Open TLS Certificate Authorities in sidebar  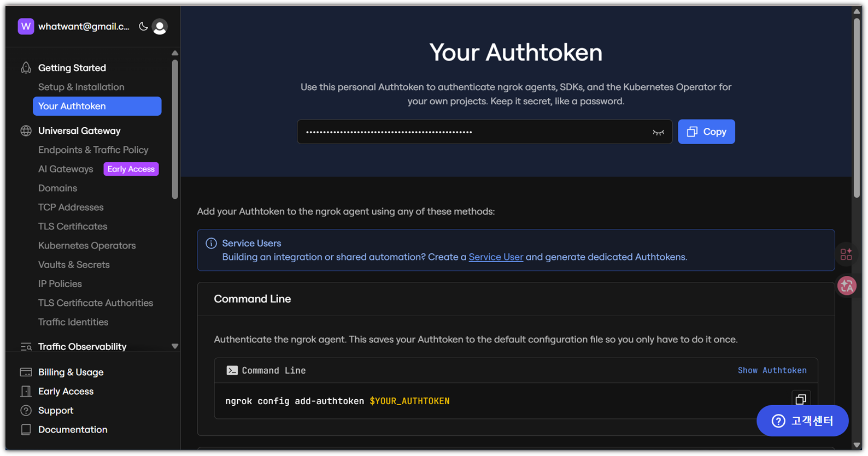coord(96,303)
